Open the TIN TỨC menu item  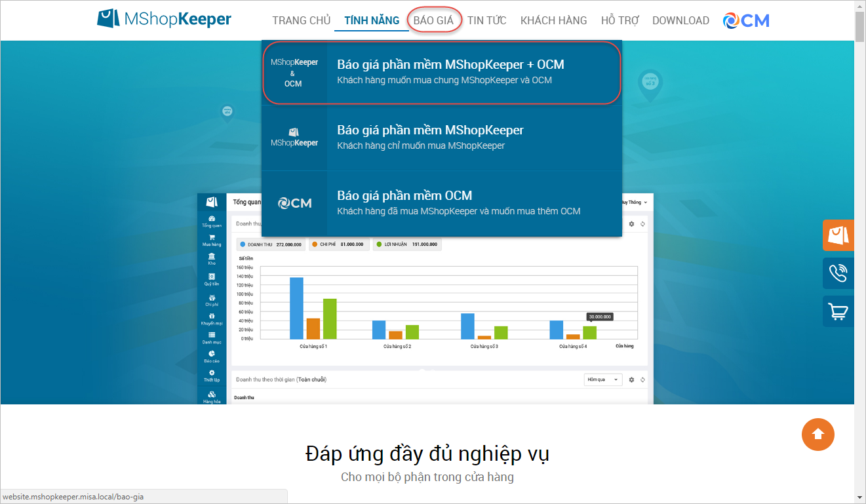coord(487,20)
